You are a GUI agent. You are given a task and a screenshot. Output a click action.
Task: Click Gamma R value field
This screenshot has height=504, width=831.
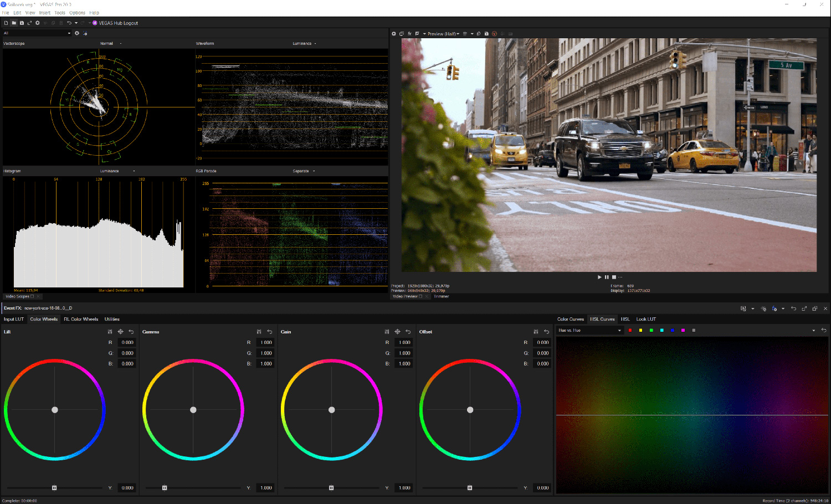266,342
